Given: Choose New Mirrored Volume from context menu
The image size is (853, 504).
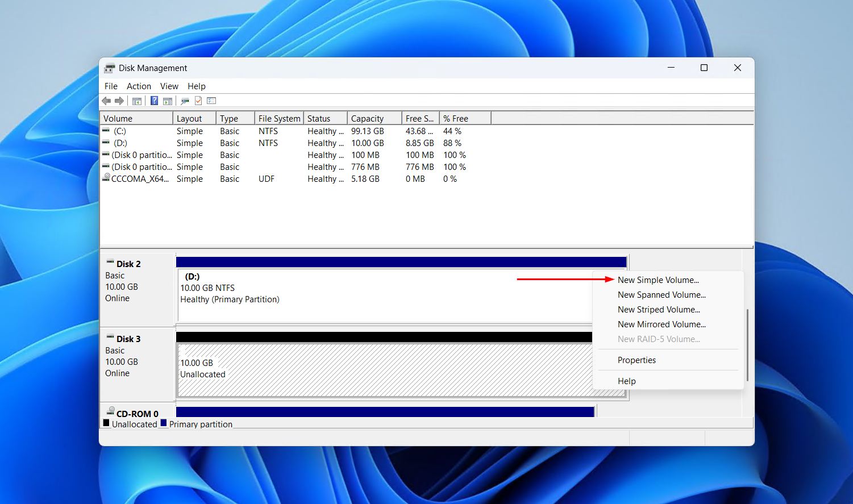Looking at the screenshot, I should 661,324.
